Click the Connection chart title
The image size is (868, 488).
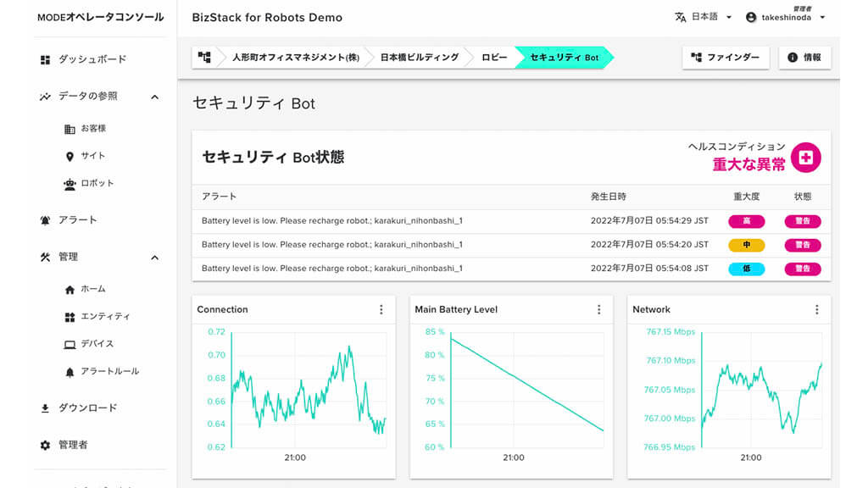click(x=223, y=309)
